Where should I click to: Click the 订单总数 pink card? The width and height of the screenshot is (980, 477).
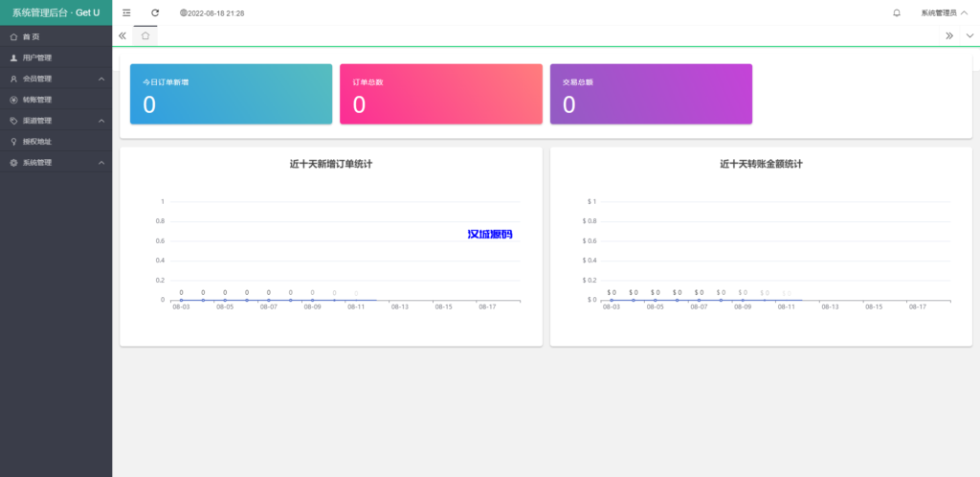pos(440,94)
